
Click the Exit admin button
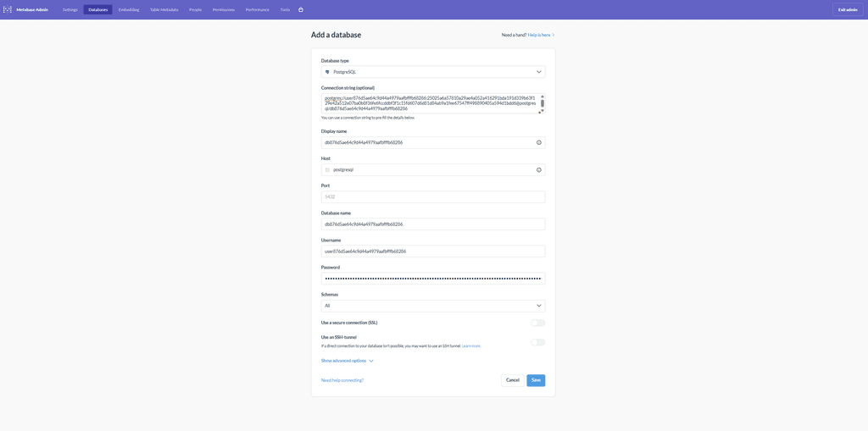pos(847,10)
